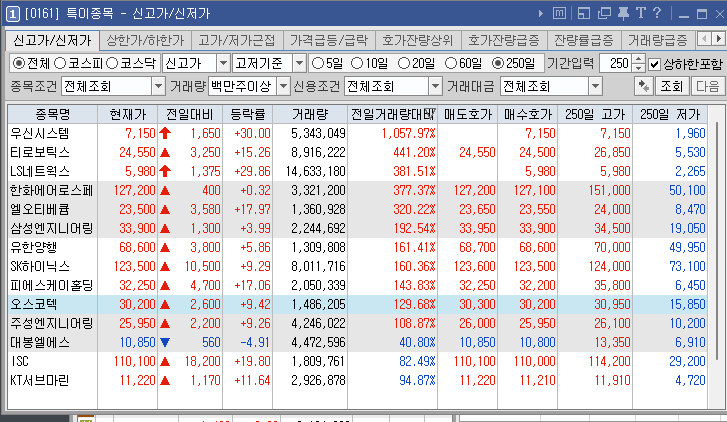Switch to 상한가/하한가 tab

point(146,40)
